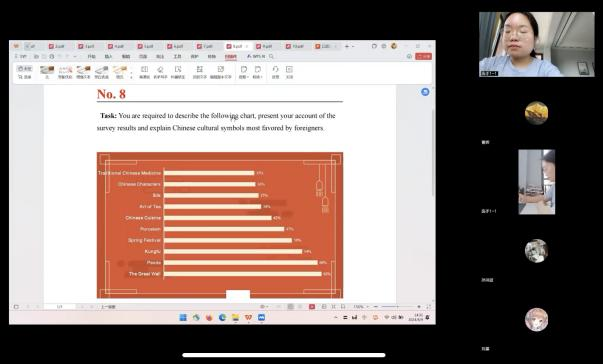The image size is (605, 364).
Task: Open the search magnifier in the menu bar
Action: 272,56
